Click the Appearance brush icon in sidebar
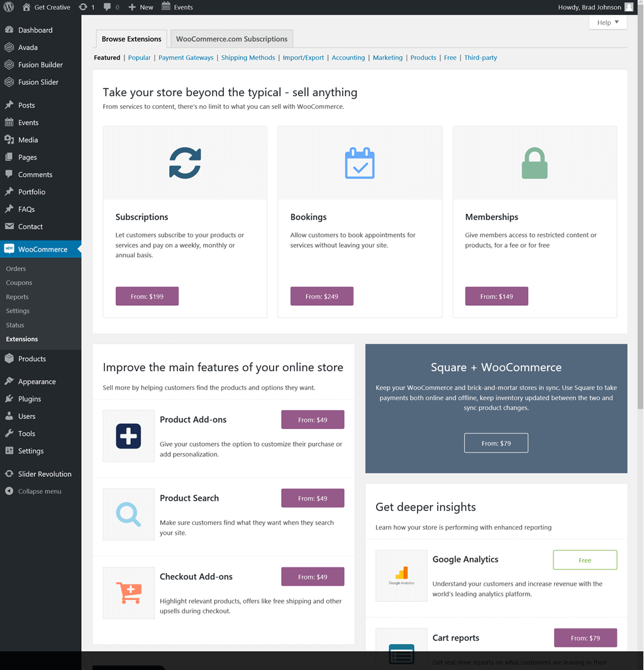Viewport: 644px width, 670px height. 9,381
